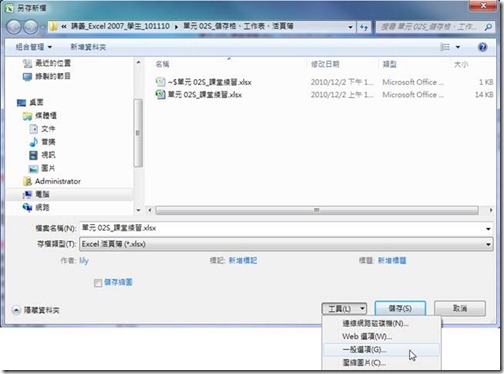Open the address bar history dropdown arrow
This screenshot has width=504, height=374.
click(x=350, y=27)
